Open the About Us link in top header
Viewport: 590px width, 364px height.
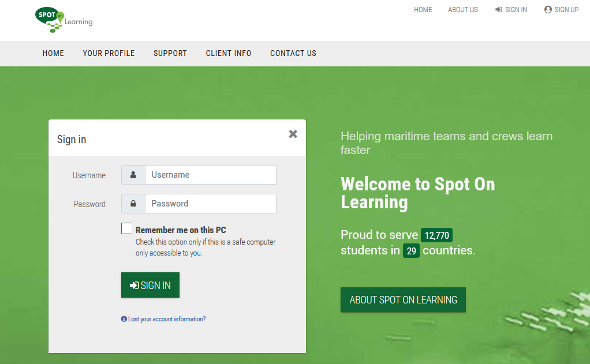point(463,10)
